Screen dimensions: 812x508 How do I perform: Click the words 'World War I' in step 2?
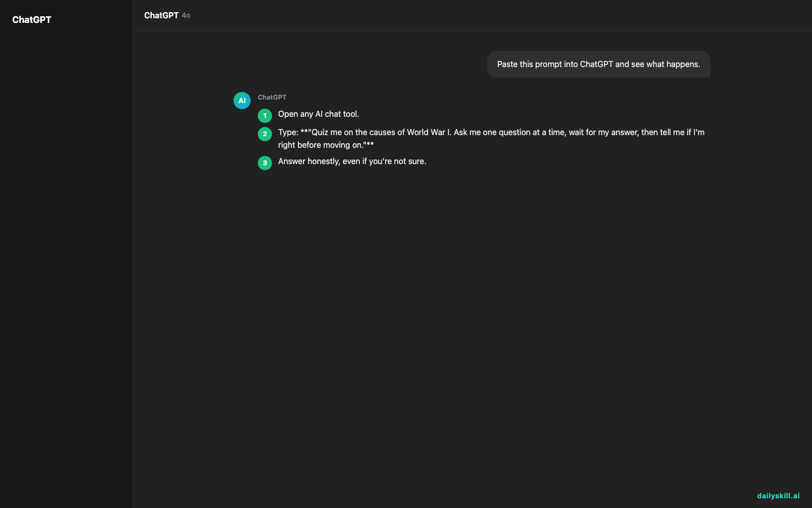429,132
